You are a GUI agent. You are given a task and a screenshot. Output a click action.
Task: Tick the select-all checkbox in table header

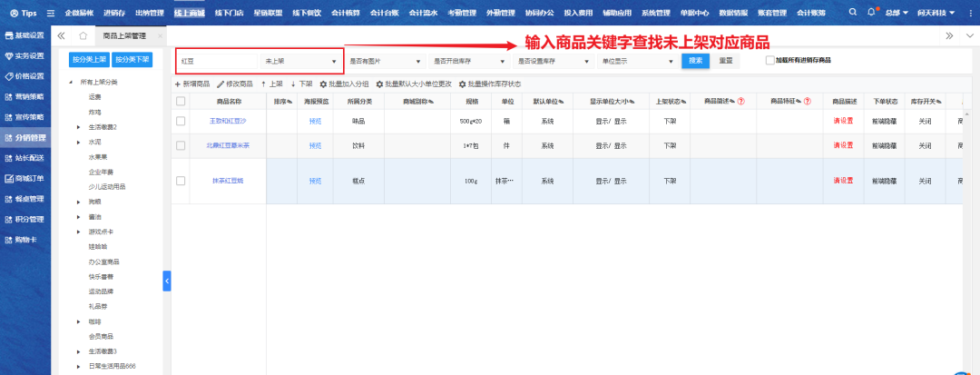click(181, 101)
